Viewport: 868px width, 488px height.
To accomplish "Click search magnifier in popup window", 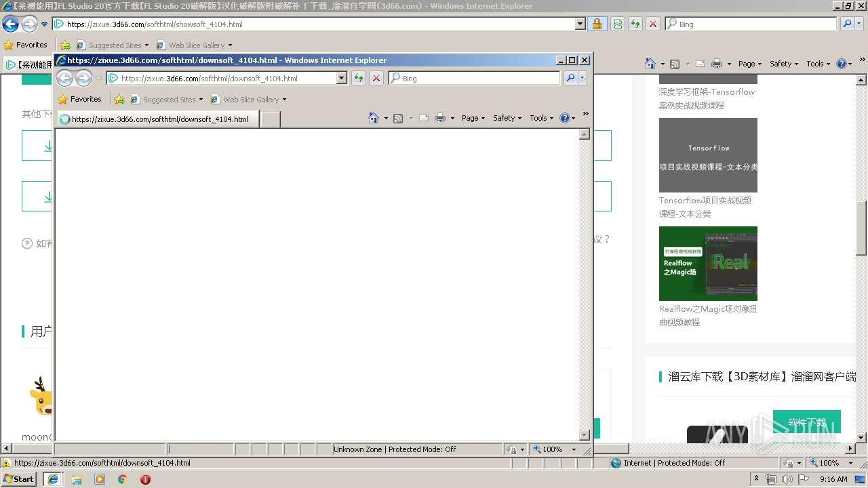I will coord(570,79).
